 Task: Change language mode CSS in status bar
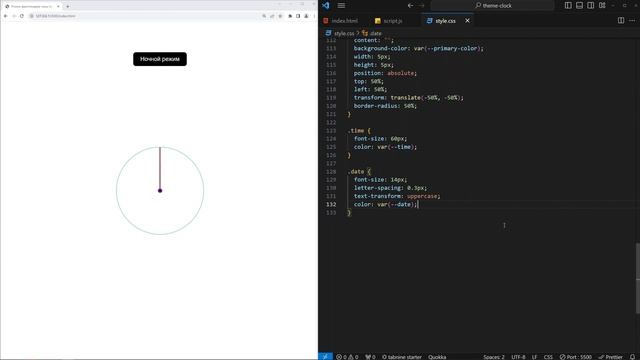click(548, 357)
